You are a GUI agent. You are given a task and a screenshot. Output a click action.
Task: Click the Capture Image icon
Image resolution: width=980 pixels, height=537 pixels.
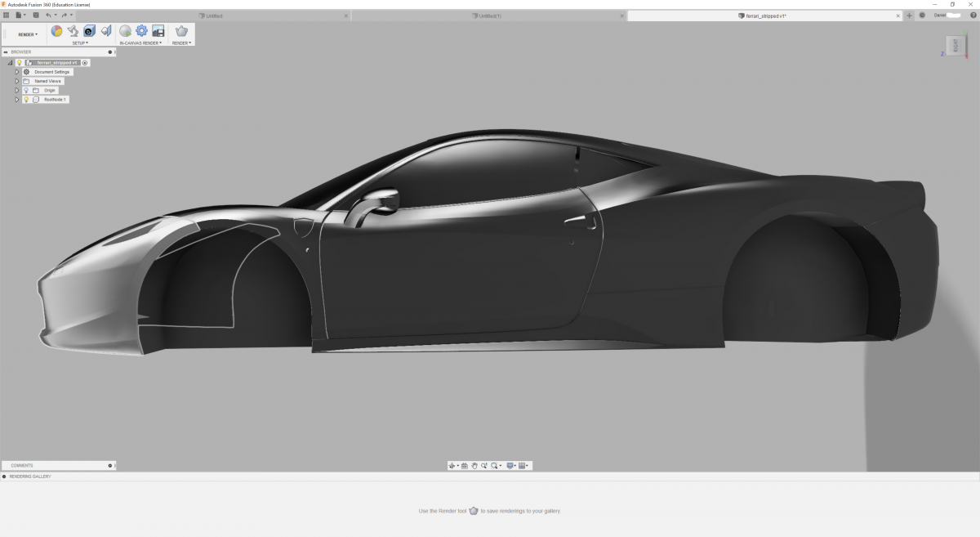(x=158, y=31)
